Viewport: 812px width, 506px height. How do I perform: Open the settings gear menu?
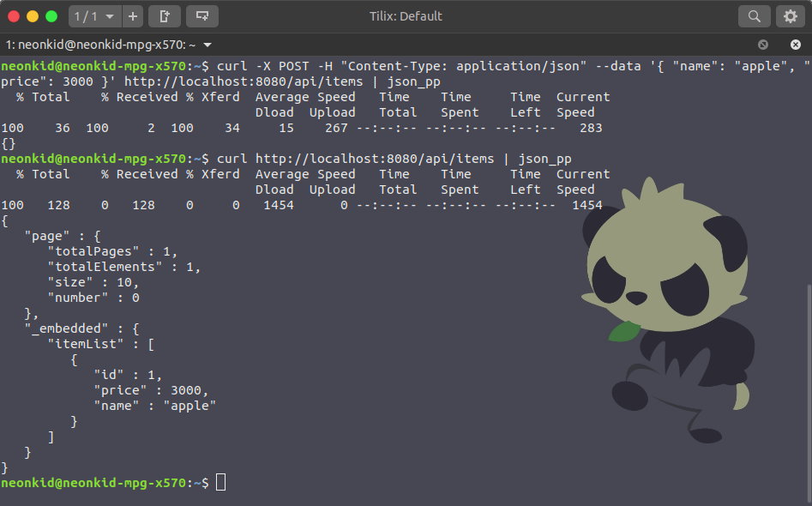[791, 16]
